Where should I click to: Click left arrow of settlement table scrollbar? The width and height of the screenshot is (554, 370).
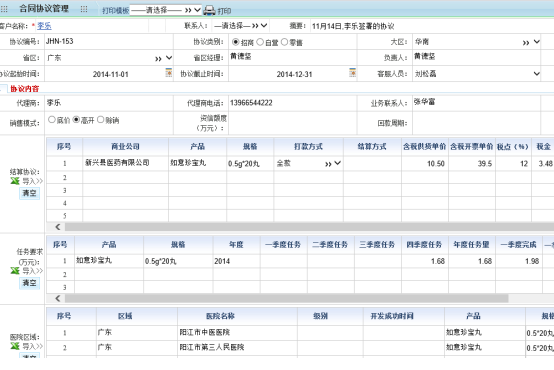(x=58, y=227)
